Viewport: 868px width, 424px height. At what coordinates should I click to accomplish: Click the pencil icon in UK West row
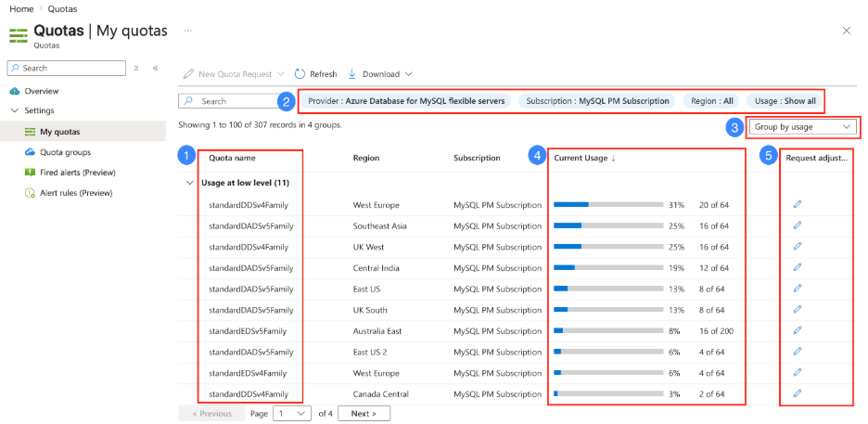tap(798, 246)
